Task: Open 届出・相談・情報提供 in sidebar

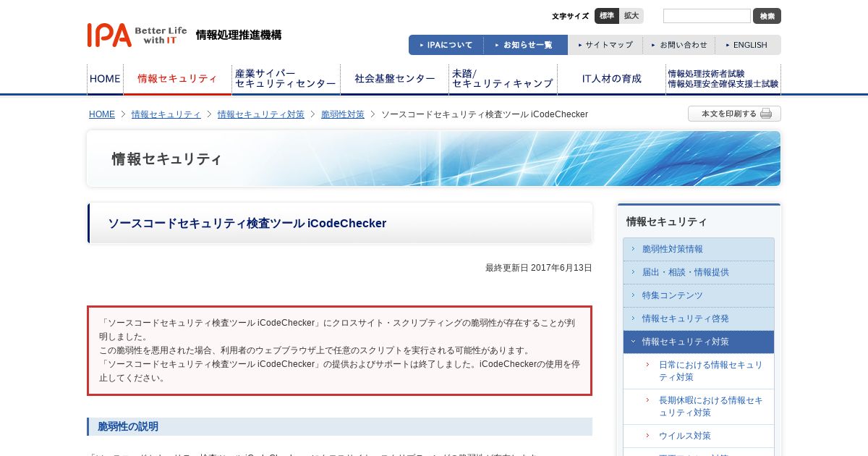Action: (x=699, y=272)
